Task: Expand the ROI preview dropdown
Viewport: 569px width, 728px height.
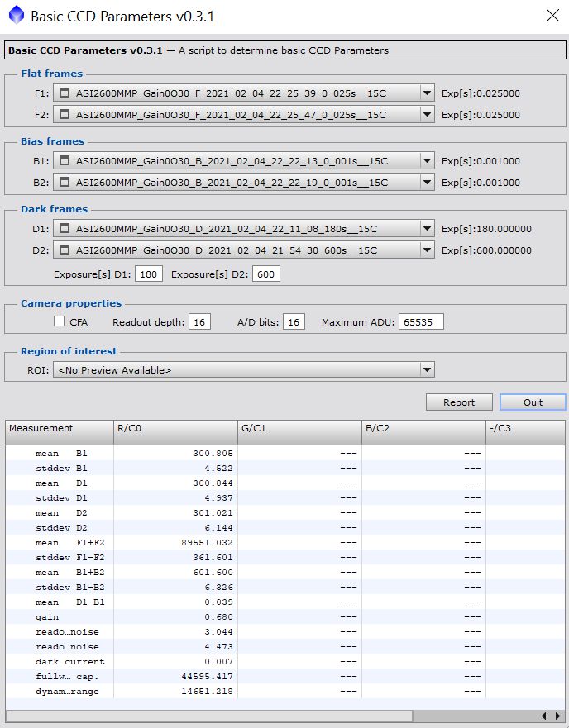Action: coord(427,369)
